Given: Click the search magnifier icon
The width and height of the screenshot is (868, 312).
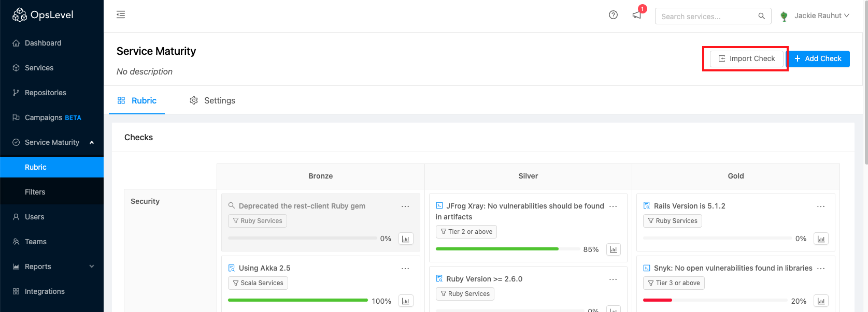Looking at the screenshot, I should click(761, 16).
